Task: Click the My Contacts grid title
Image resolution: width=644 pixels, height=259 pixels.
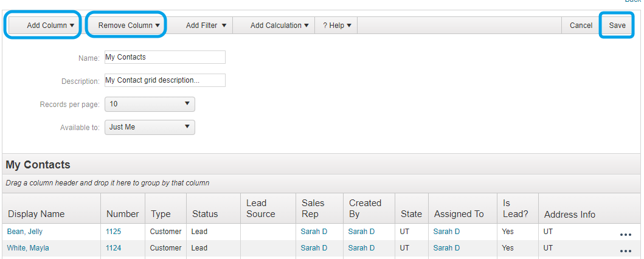Action: pos(38,165)
